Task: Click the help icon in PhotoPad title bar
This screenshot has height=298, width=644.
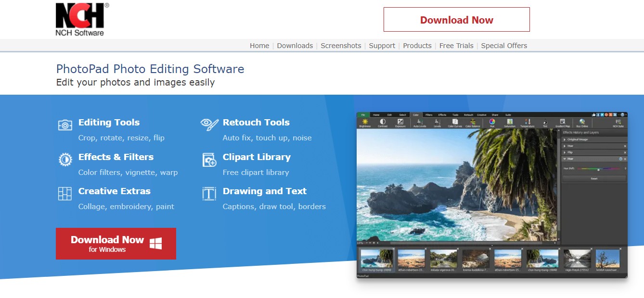Action: coord(623,115)
